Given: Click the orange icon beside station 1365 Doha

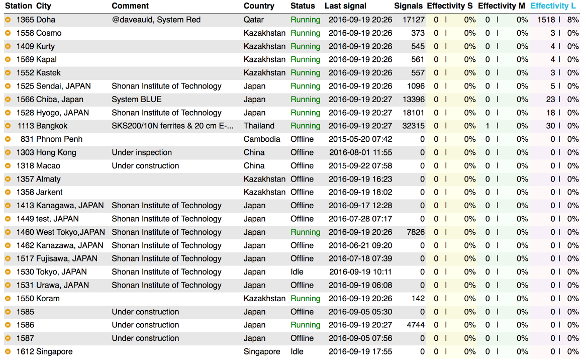Looking at the screenshot, I should click(7, 20).
